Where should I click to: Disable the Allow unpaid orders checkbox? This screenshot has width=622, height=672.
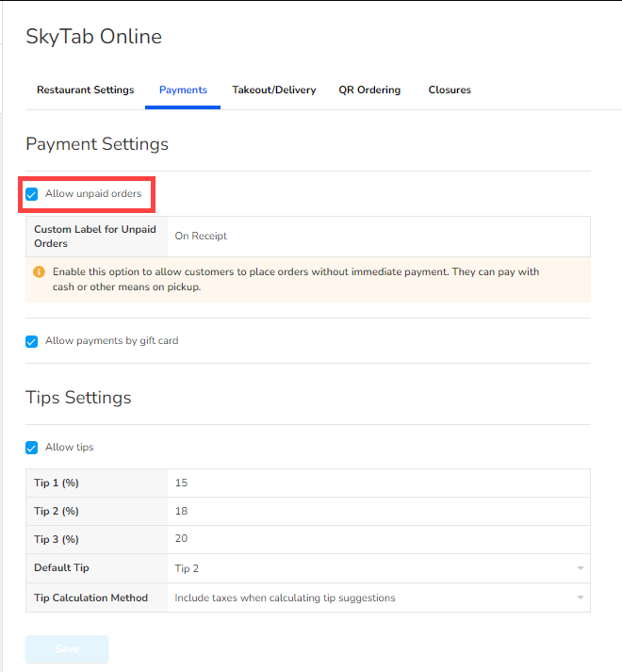(32, 194)
